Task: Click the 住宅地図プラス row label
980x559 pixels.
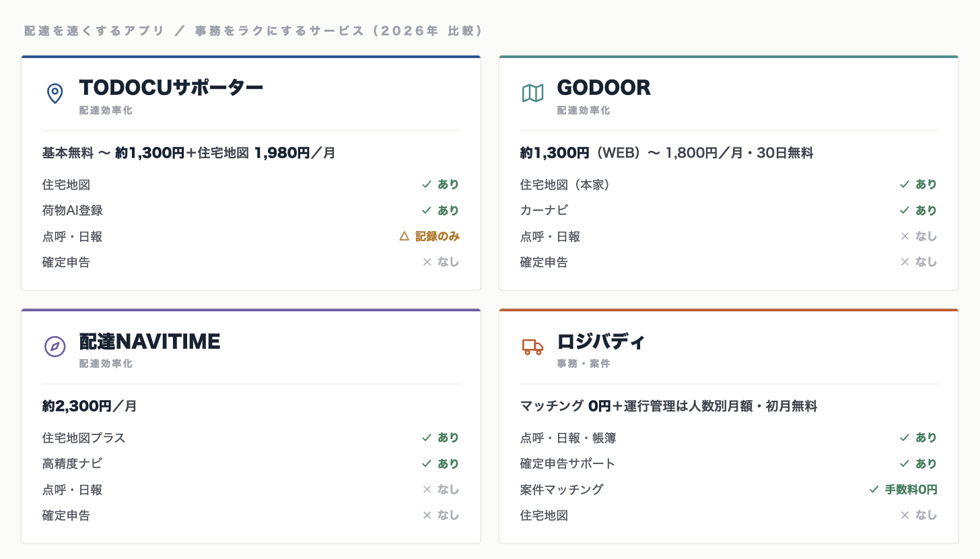Action: (84, 438)
